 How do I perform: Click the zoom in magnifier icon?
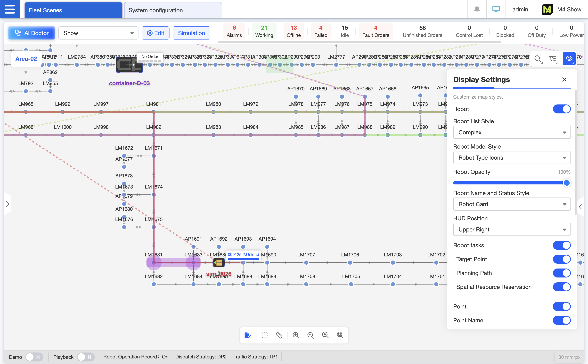tap(296, 335)
